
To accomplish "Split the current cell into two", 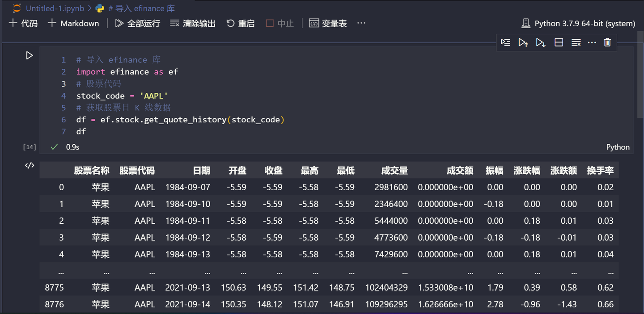I will 558,42.
